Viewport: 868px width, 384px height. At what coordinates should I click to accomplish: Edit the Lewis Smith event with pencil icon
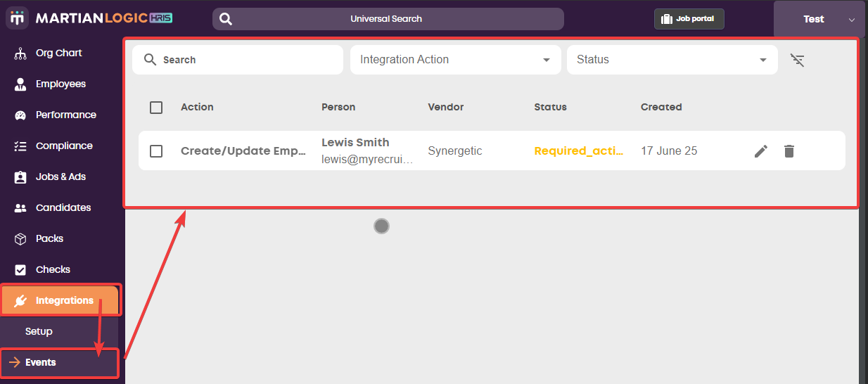point(761,151)
